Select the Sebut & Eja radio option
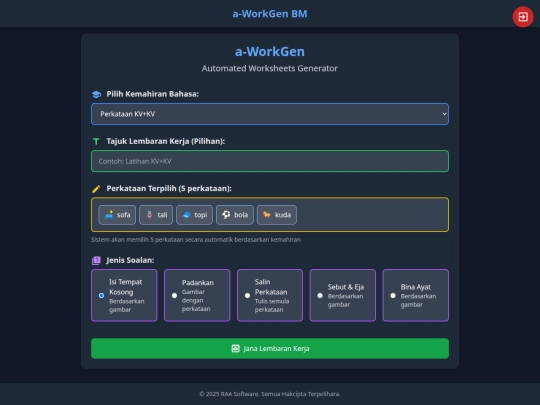 pos(320,295)
